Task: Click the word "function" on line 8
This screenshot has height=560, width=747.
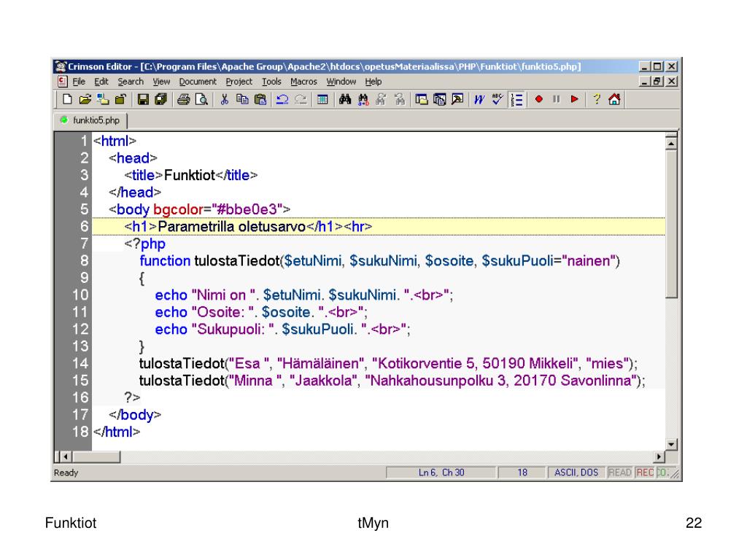Action: coord(165,261)
